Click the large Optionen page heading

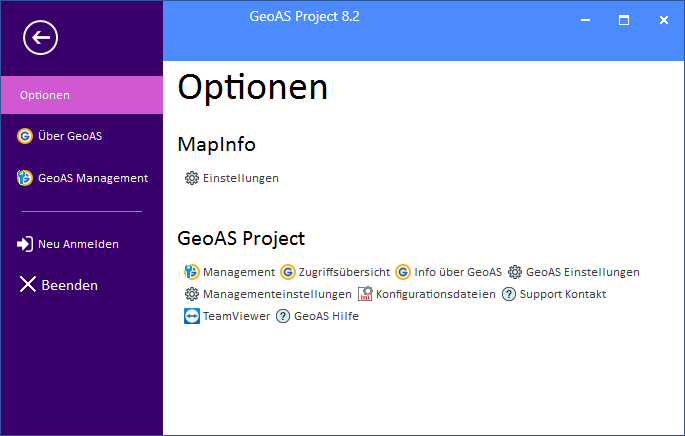coord(253,87)
